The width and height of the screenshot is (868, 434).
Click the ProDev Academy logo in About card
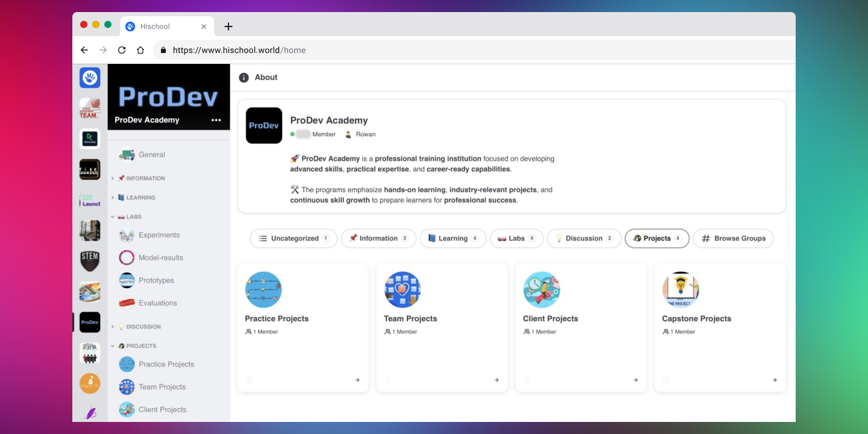click(x=264, y=125)
